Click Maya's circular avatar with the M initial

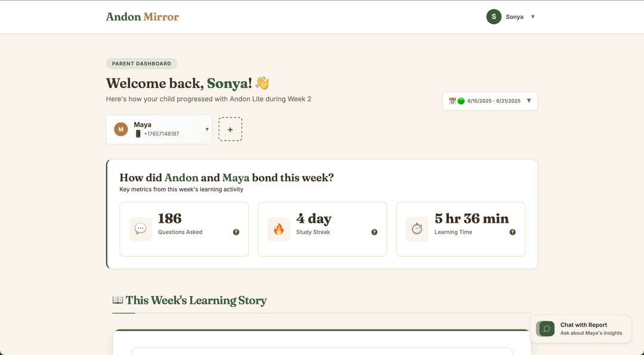121,129
